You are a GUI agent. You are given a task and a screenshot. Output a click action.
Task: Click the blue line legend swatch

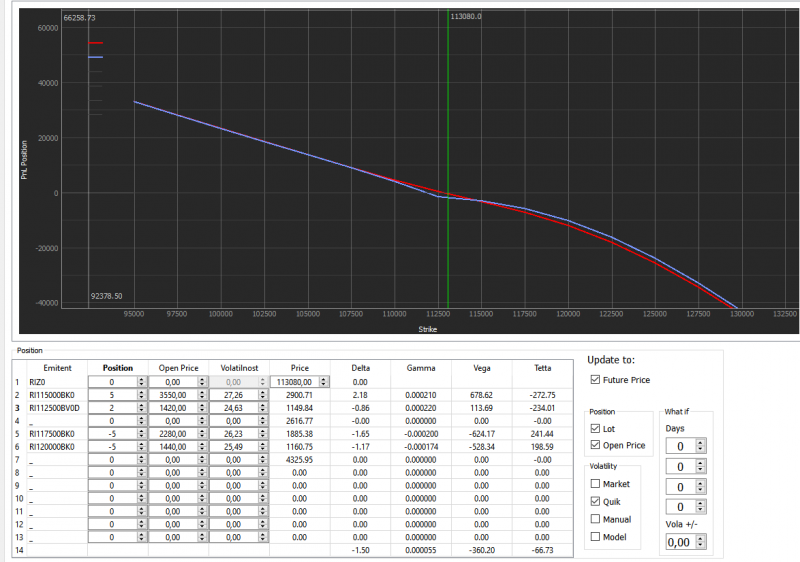95,57
